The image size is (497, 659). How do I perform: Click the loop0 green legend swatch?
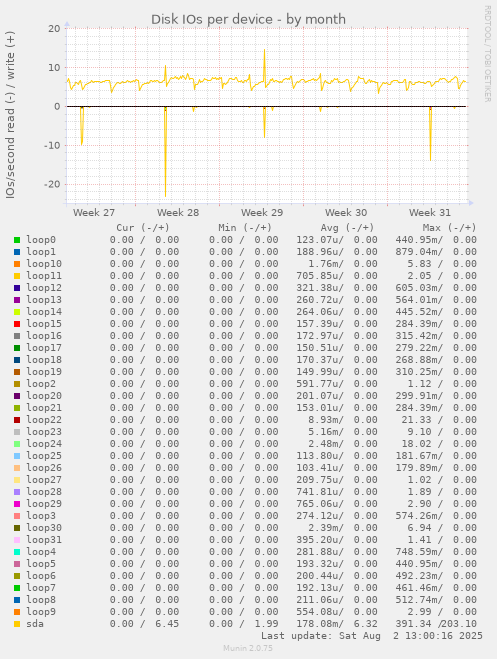click(x=17, y=240)
